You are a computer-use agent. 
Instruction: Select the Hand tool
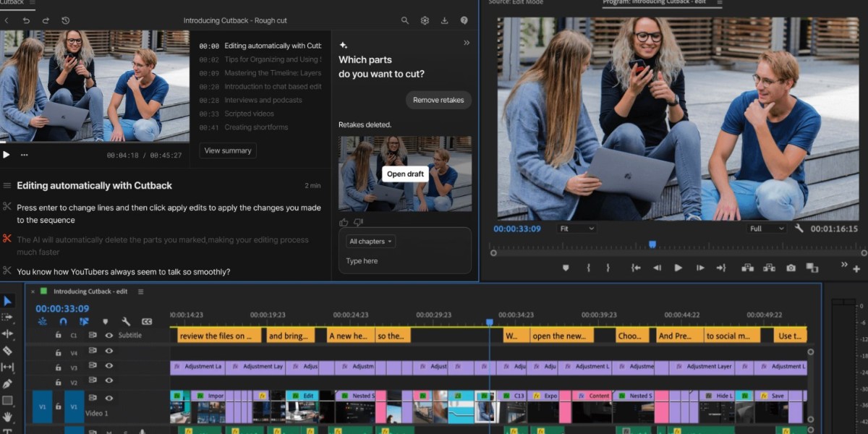click(x=7, y=417)
